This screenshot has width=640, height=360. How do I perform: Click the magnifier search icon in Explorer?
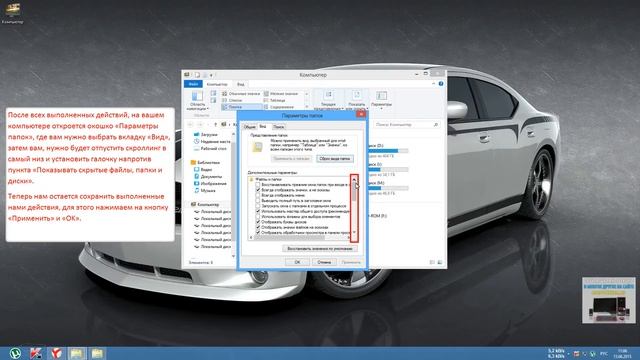point(436,124)
